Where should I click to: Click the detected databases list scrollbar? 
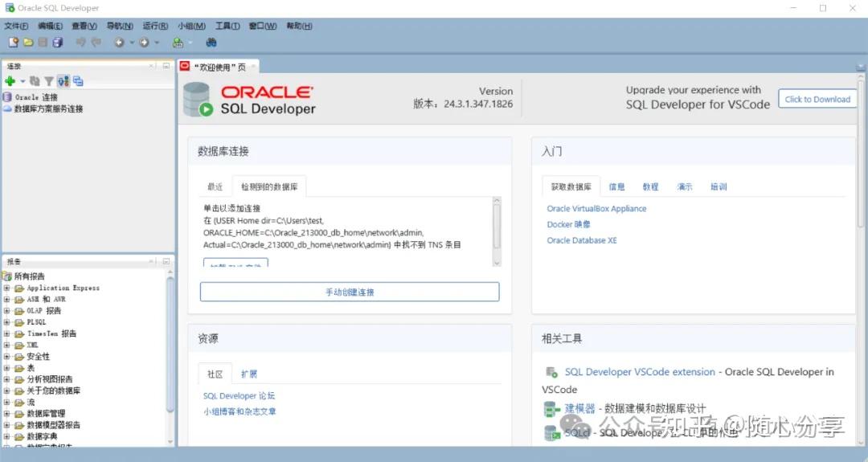497,231
